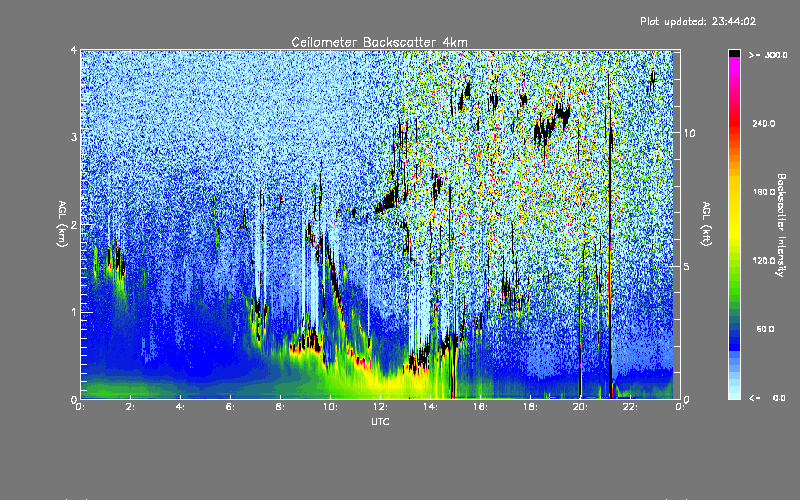Click the left "AGL (km)" axis label

[x=62, y=224]
